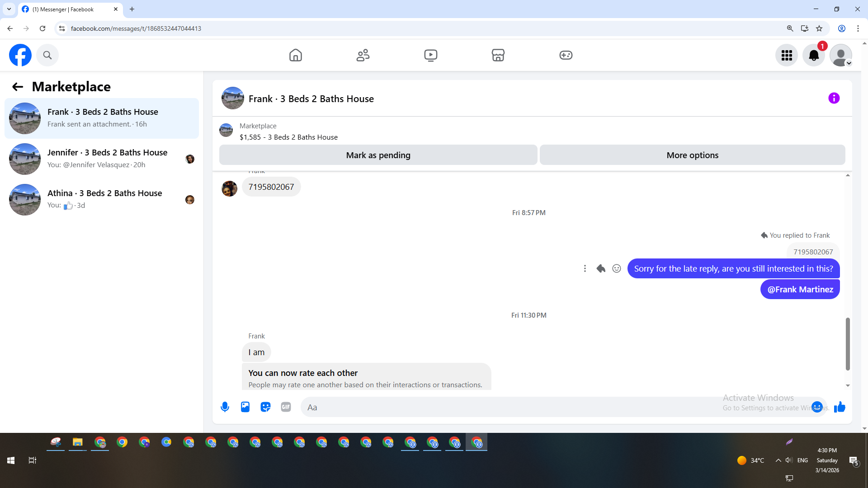Image resolution: width=868 pixels, height=488 pixels.
Task: Open the Windows Start menu
Action: (11, 460)
